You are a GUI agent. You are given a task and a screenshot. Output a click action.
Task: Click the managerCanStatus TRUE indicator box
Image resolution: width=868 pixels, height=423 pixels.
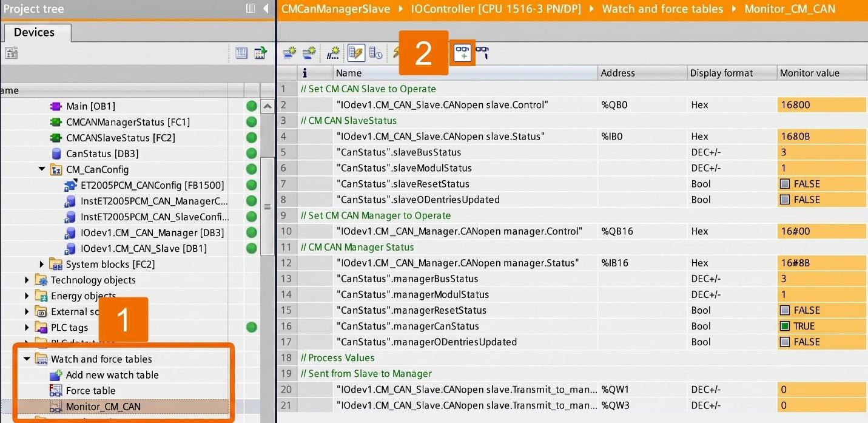[x=786, y=326]
